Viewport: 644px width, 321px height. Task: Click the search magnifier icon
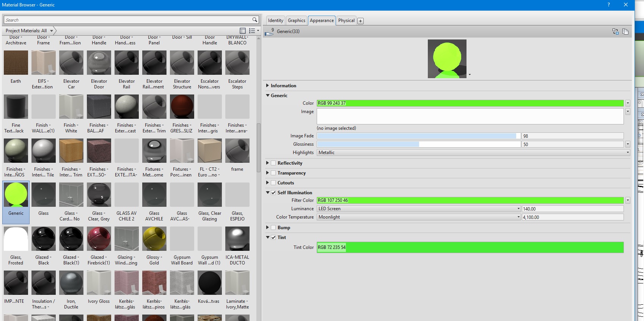[x=255, y=20]
